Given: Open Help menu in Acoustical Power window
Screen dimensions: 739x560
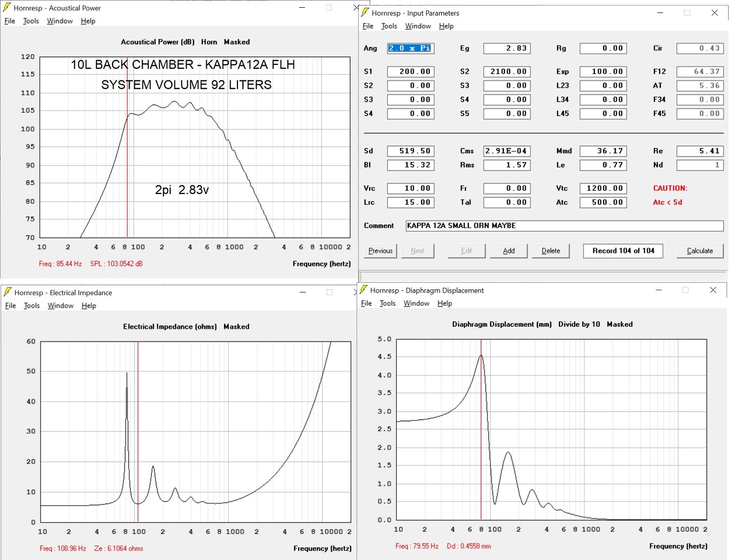Looking at the screenshot, I should pos(88,21).
